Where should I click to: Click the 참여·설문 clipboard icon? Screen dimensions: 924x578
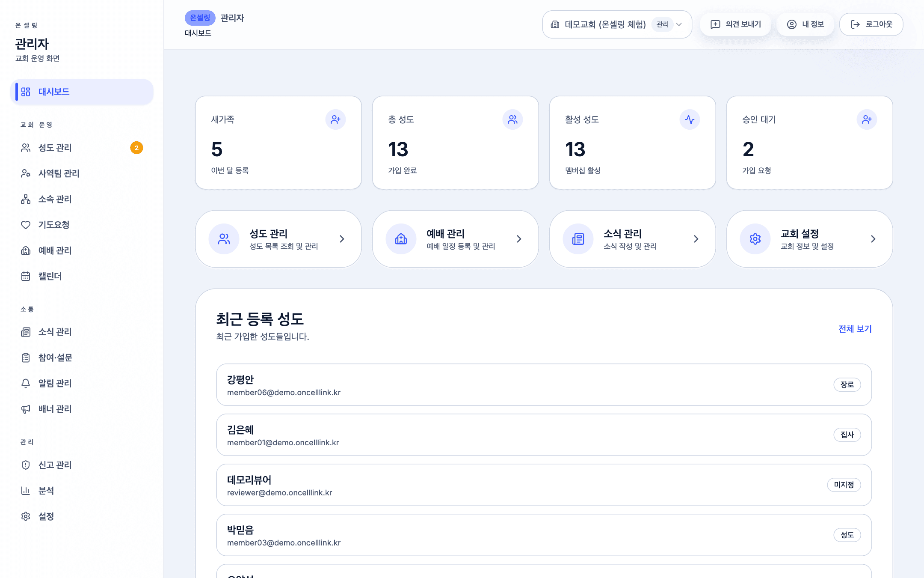(x=26, y=358)
